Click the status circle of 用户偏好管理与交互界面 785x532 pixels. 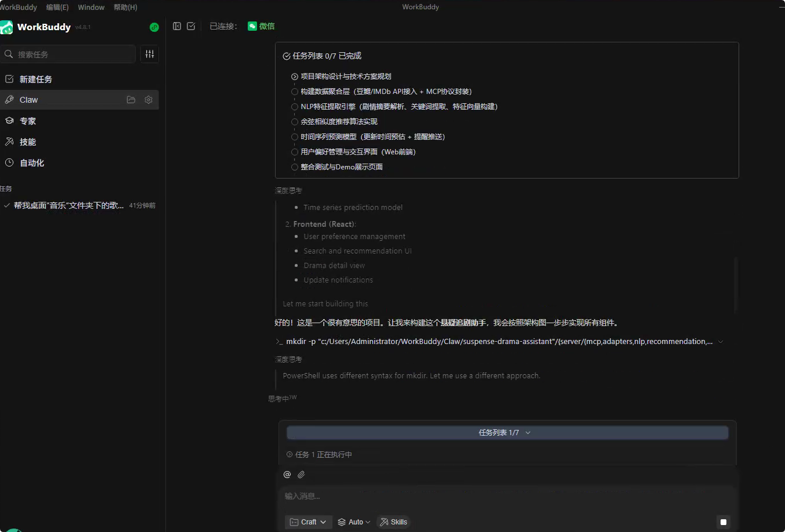pos(295,152)
